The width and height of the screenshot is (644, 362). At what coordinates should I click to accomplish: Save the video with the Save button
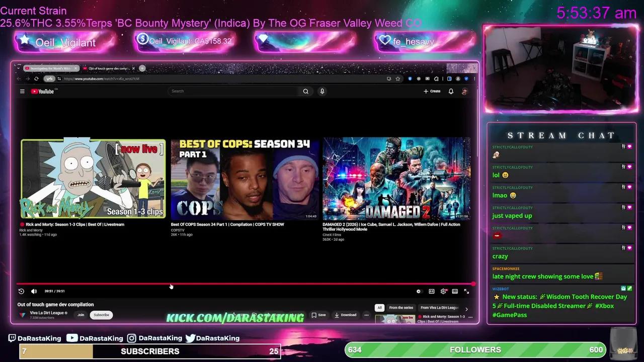point(318,315)
